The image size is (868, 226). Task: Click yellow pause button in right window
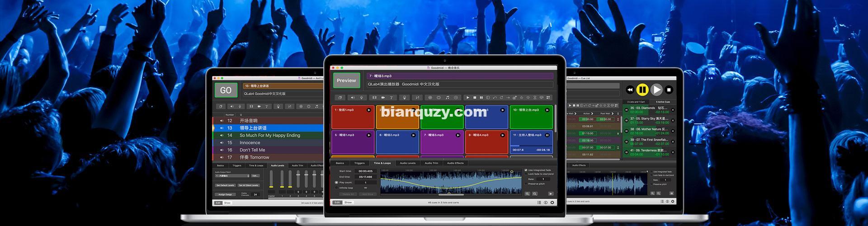coord(642,89)
